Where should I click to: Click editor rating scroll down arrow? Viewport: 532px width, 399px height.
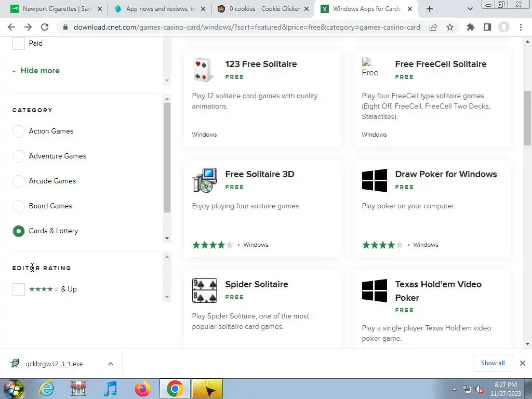[x=167, y=297]
